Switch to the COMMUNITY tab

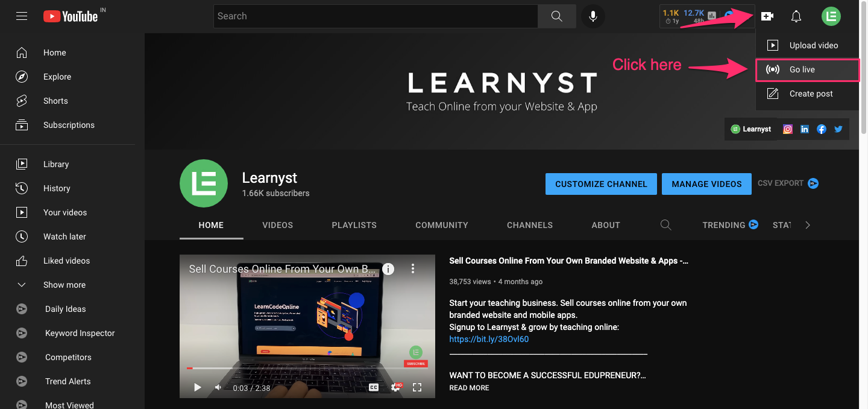click(442, 225)
